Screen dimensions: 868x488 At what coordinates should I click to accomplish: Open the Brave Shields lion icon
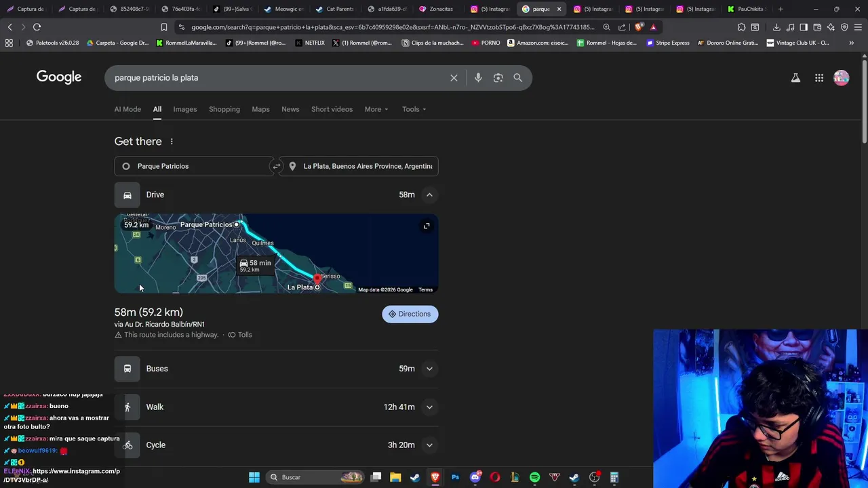(x=639, y=27)
